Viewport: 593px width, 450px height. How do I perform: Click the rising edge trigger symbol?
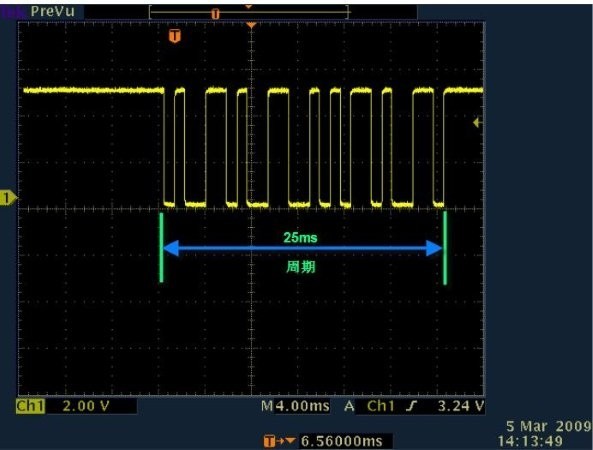(411, 406)
